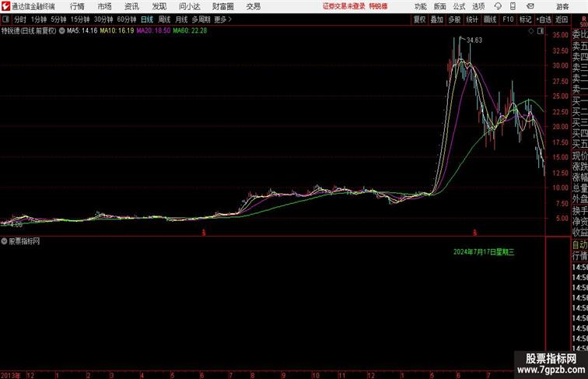Click the 35.00 price axis label
Screen dimensions: 588x379
(560, 35)
